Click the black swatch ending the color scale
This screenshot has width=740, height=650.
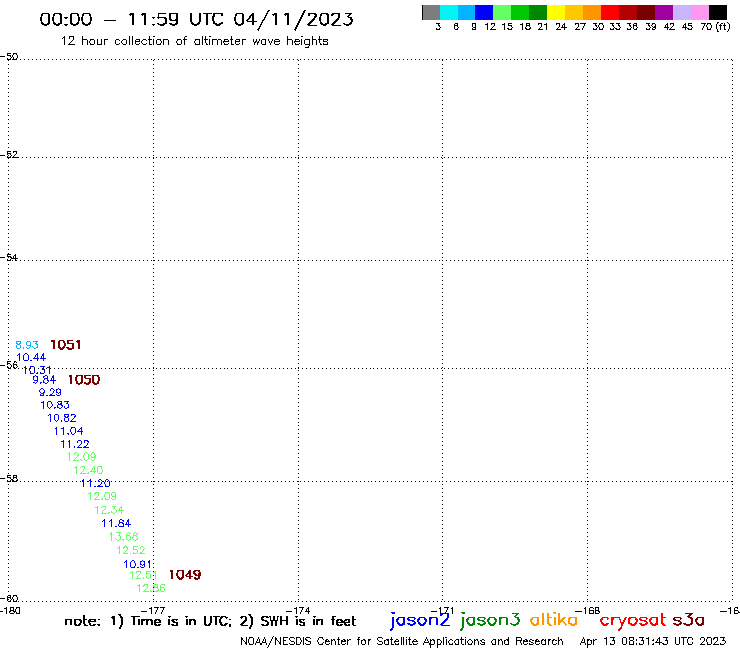[x=718, y=12]
